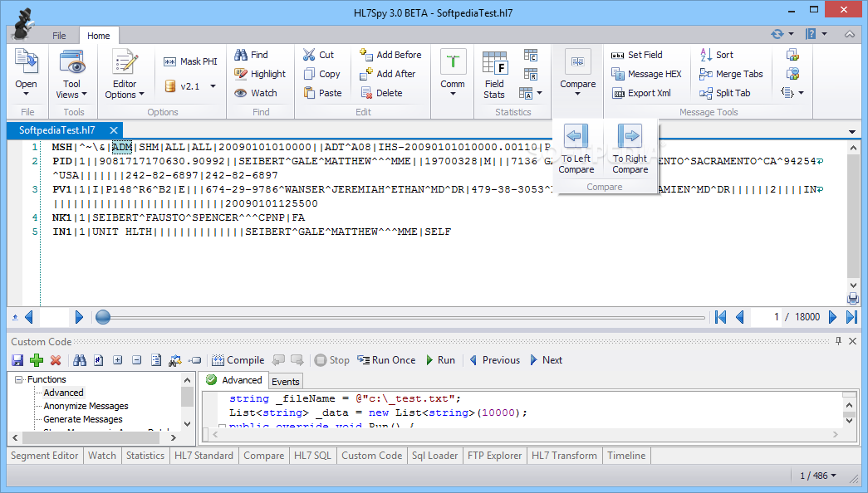The width and height of the screenshot is (868, 493).
Task: Click the Compile button
Action: tap(238, 360)
